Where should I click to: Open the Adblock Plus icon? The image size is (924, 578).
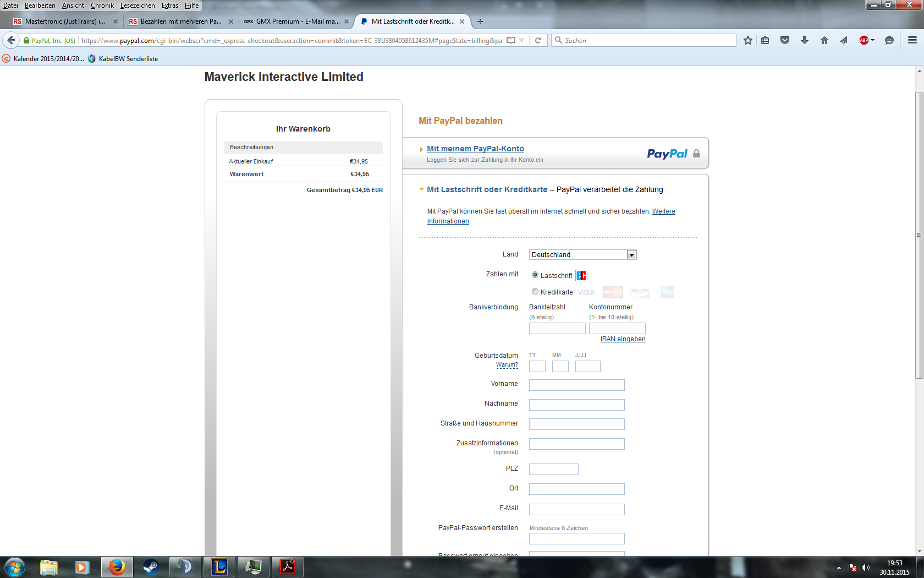[864, 40]
